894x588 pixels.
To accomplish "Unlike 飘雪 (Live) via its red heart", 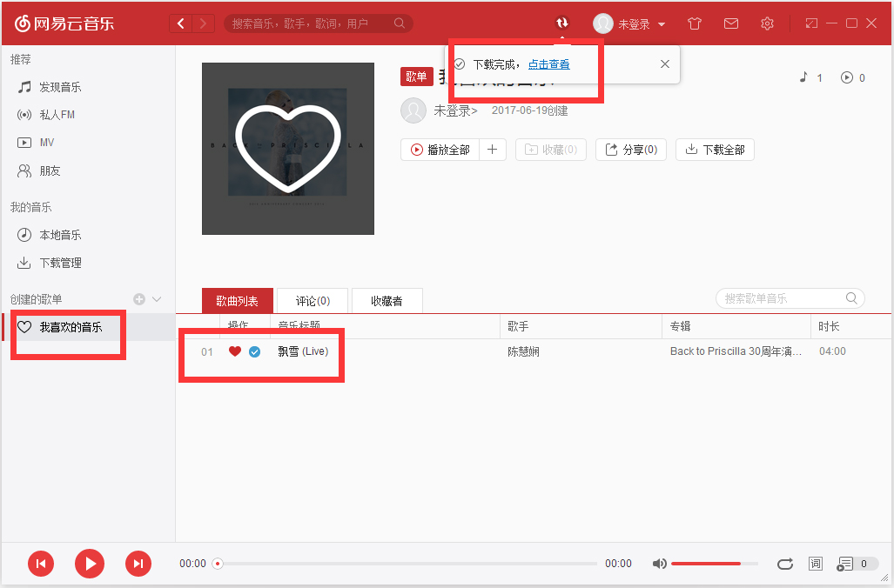I will [x=234, y=351].
